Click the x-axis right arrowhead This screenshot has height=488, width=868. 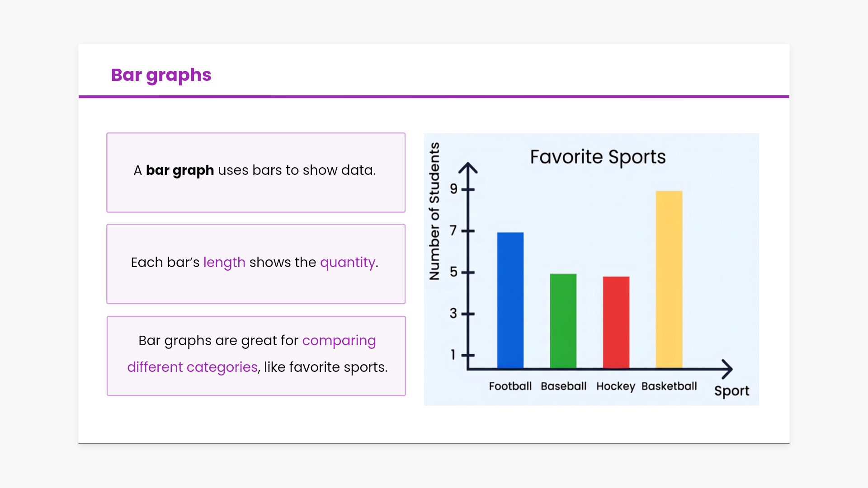pyautogui.click(x=727, y=369)
